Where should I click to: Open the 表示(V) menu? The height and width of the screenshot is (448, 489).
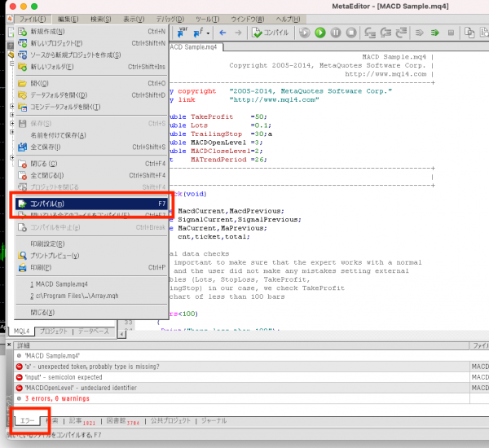click(x=134, y=20)
